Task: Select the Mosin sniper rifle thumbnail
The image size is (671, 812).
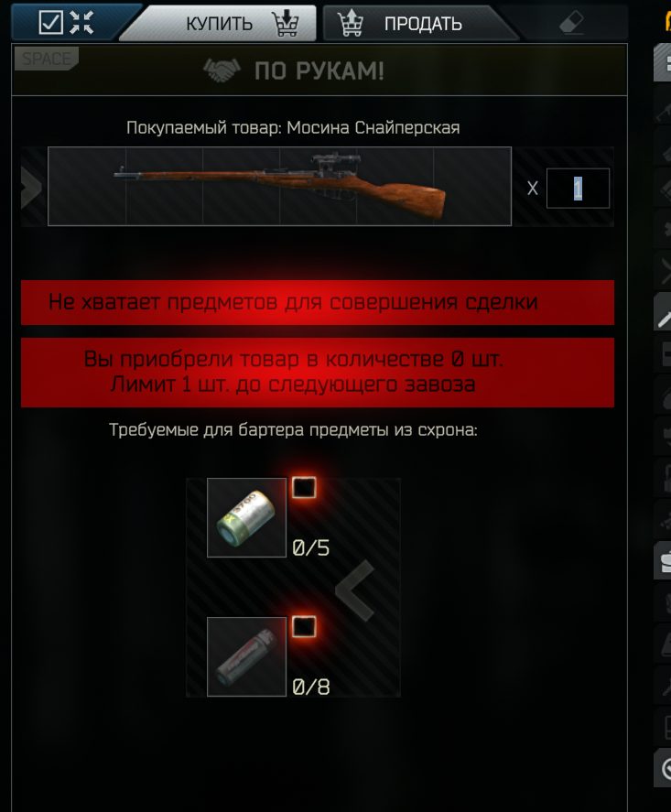Action: (279, 187)
